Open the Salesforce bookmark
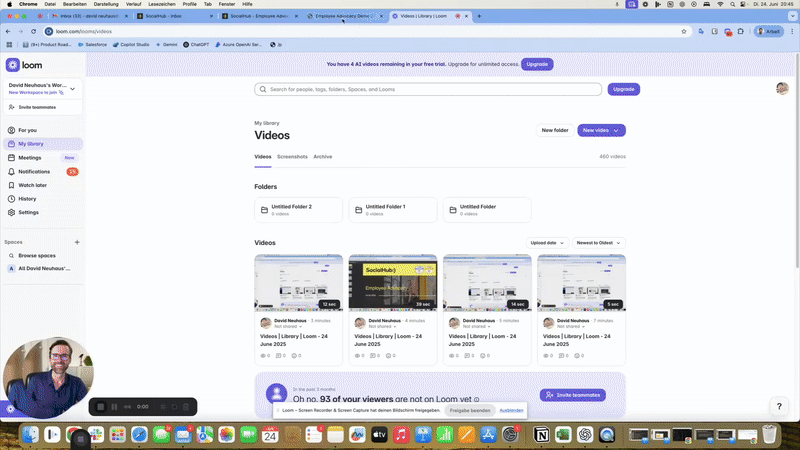The image size is (800, 450). click(92, 44)
